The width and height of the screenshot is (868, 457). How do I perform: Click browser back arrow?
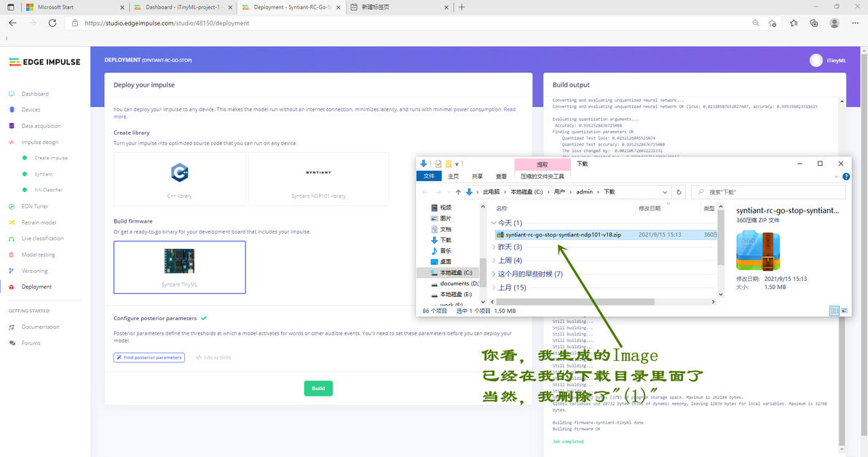tap(12, 23)
